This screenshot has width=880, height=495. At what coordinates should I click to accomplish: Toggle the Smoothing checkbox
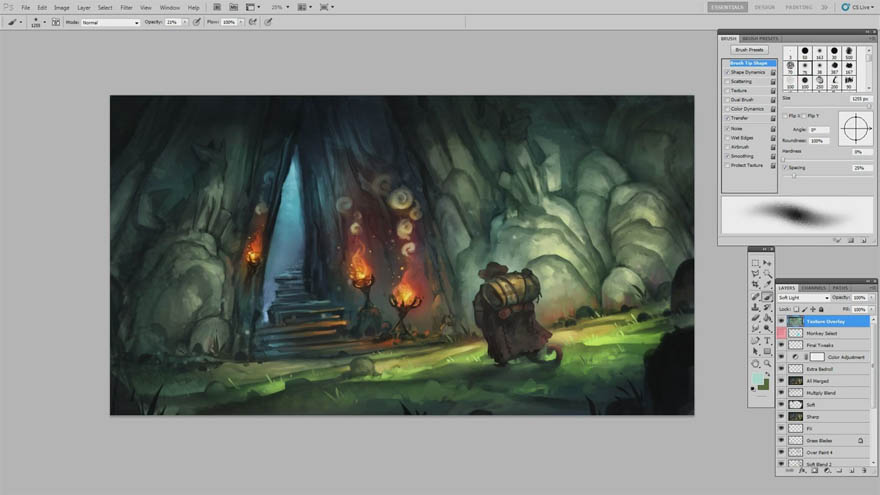pos(727,156)
